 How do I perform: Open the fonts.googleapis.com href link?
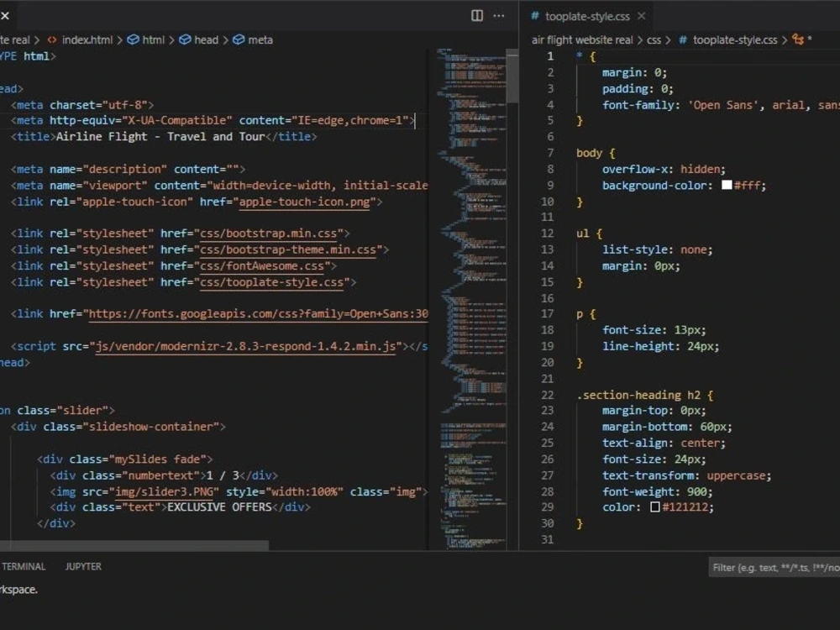click(x=258, y=314)
